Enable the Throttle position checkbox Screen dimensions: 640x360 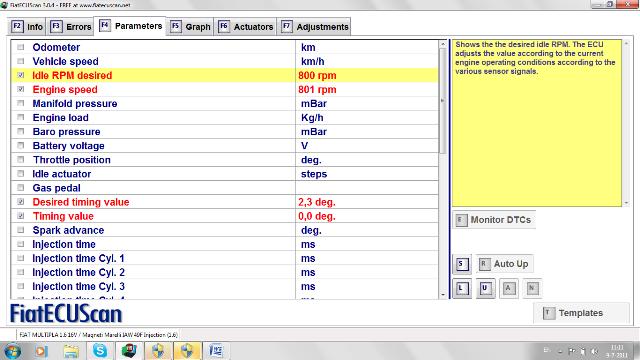(x=20, y=160)
